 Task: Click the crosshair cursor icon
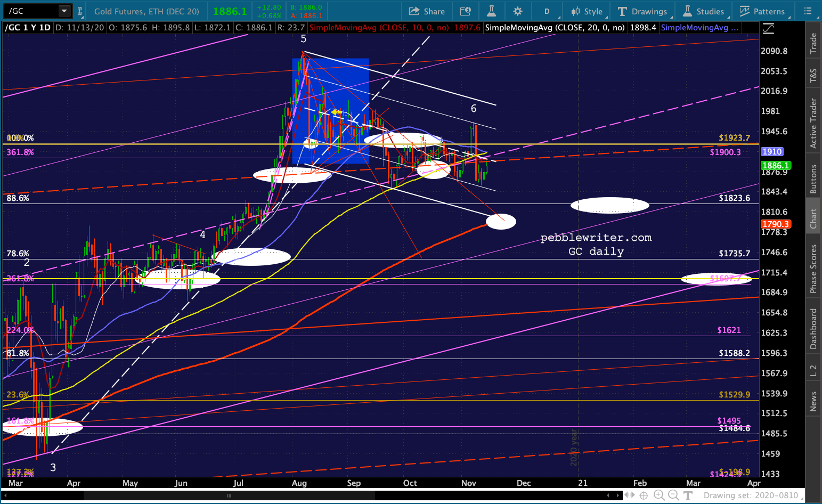tap(644, 495)
